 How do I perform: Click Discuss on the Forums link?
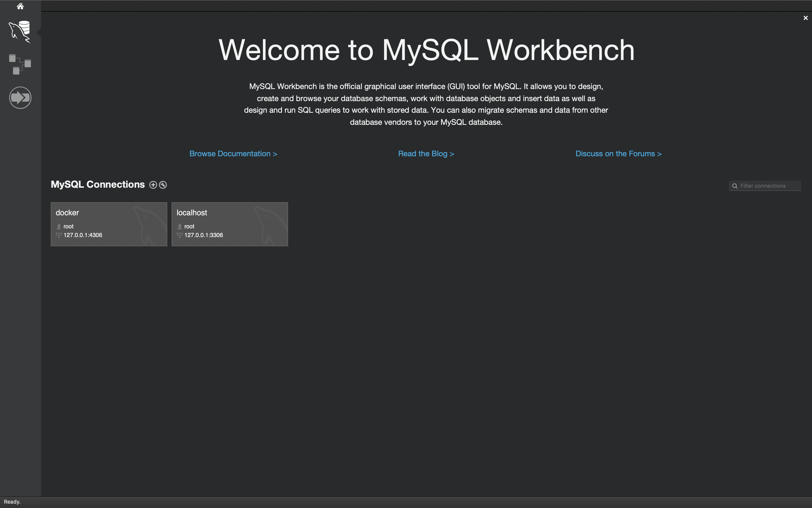618,154
